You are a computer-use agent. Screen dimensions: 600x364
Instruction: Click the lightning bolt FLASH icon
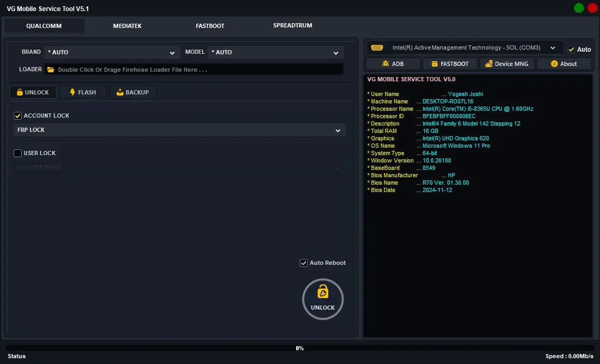coord(72,92)
